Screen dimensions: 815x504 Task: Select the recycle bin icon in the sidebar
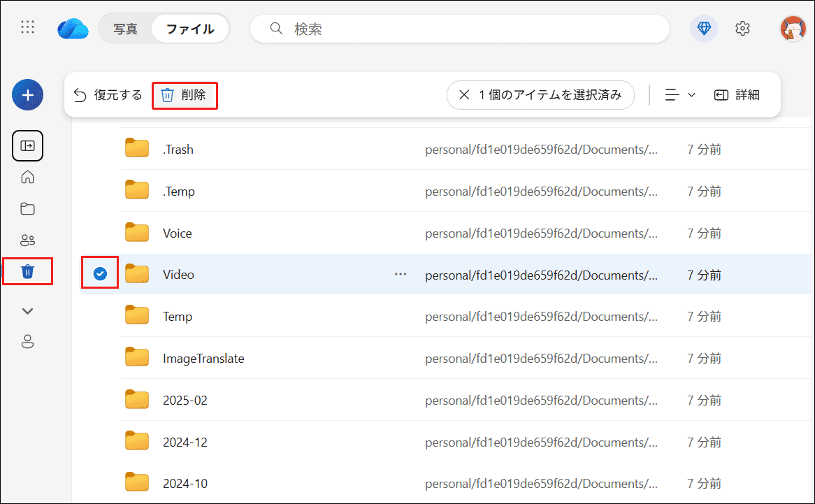pos(27,271)
